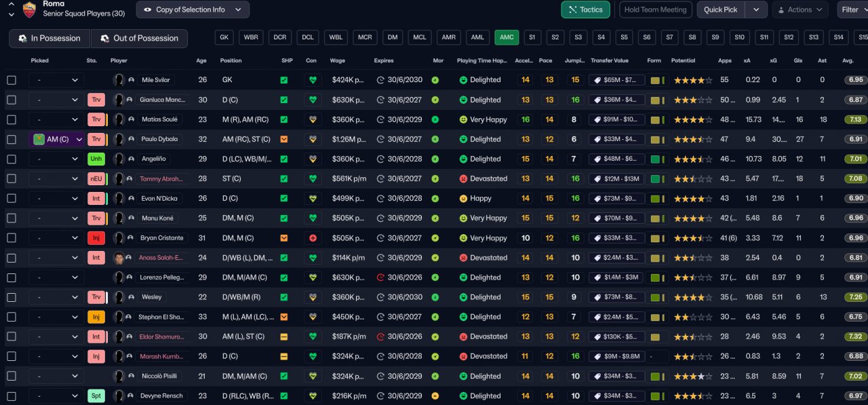Click the person icon beside Paulo Dybala's name
The height and width of the screenshot is (405, 868).
130,139
